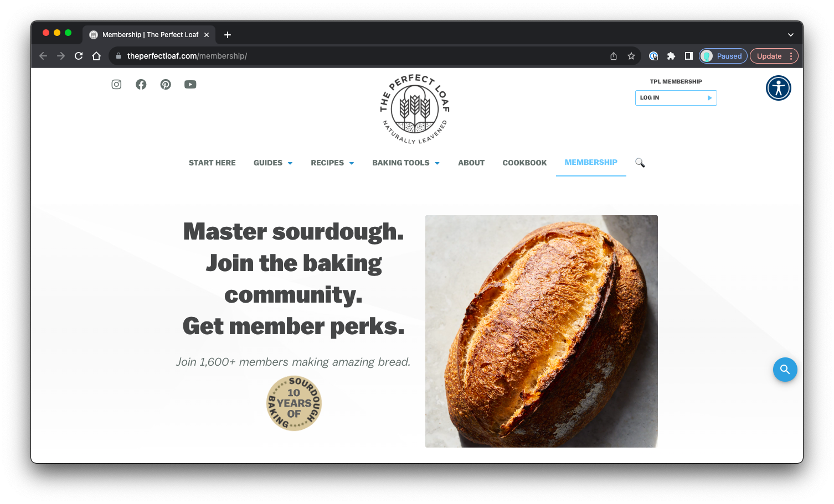834x504 pixels.
Task: Open the Facebook social icon
Action: coord(141,84)
